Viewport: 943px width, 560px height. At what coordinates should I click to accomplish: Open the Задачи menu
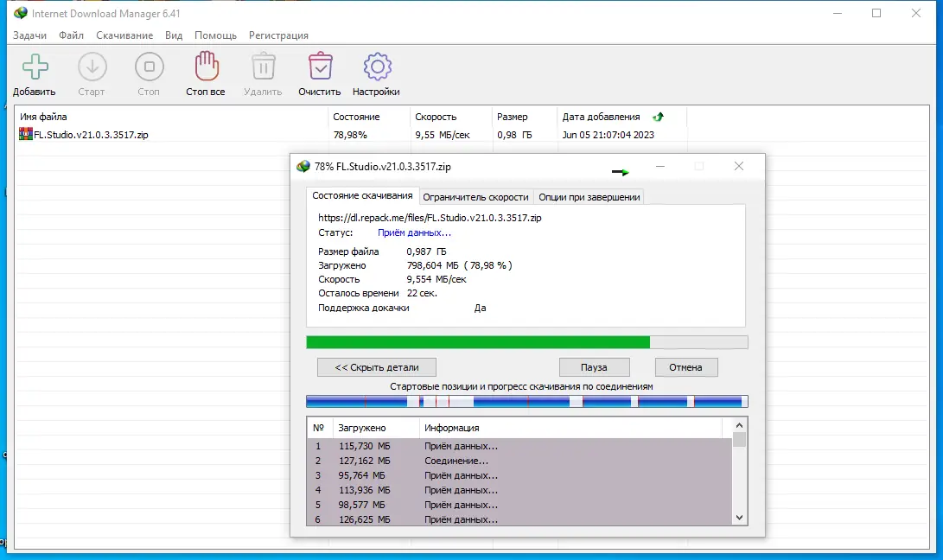[x=29, y=35]
